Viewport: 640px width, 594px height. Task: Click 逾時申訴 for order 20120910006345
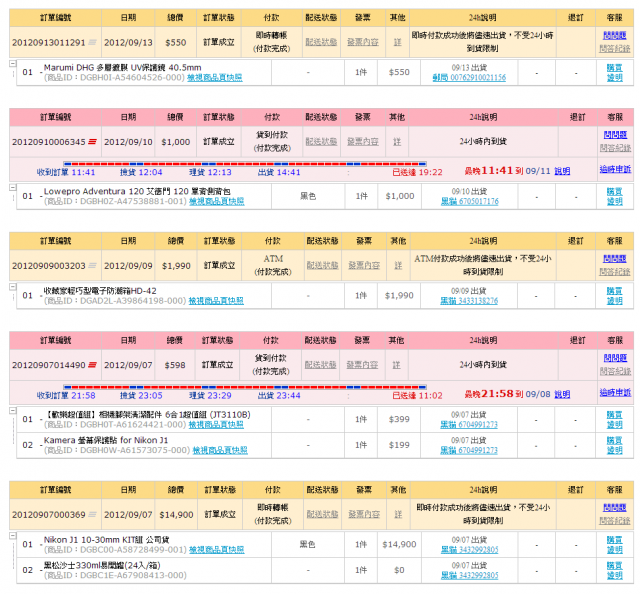point(615,169)
